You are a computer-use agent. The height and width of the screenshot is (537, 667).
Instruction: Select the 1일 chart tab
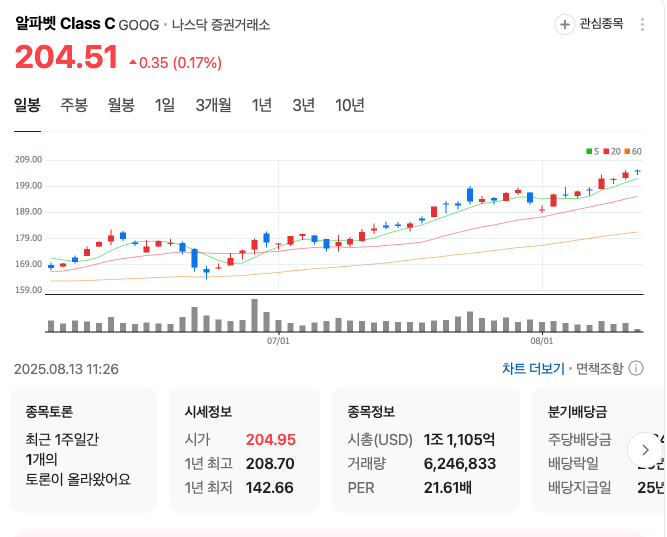point(165,105)
